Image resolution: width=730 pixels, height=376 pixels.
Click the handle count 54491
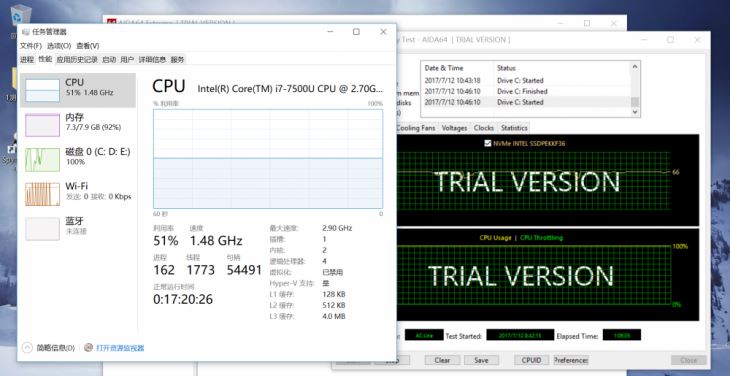(x=244, y=270)
